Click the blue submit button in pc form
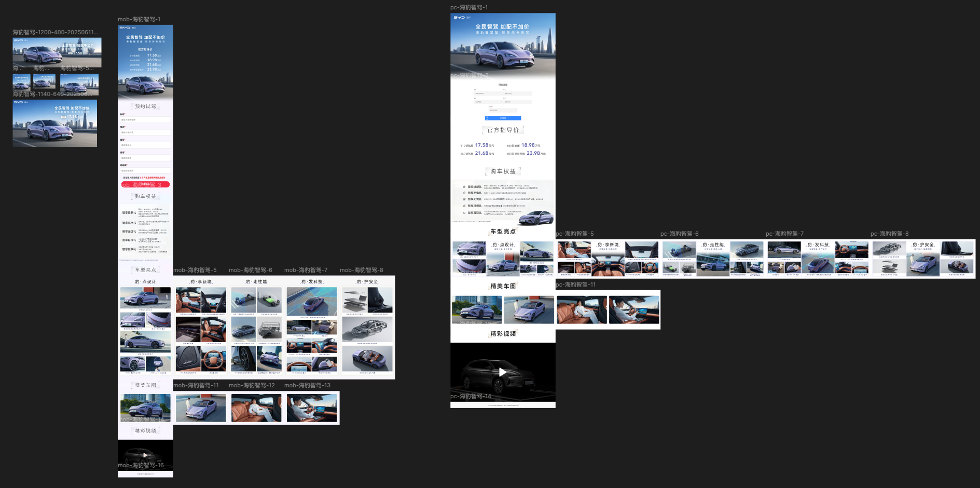This screenshot has height=488, width=980. pyautogui.click(x=503, y=118)
